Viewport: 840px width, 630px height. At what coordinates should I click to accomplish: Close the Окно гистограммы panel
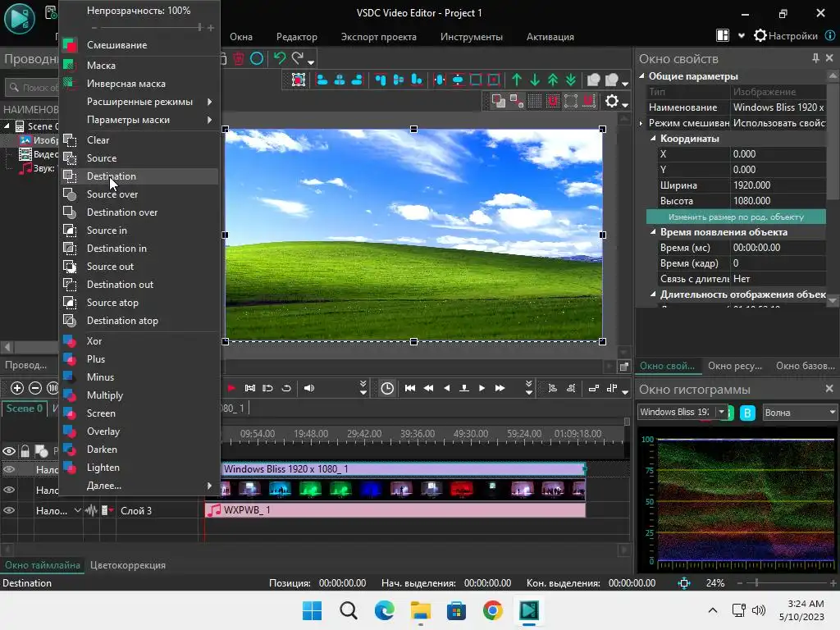coord(829,388)
